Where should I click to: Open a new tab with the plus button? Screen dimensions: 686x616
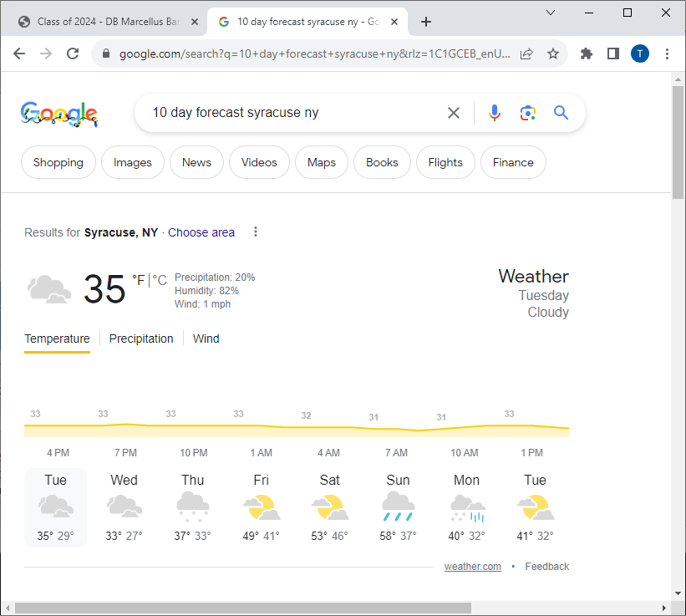pyautogui.click(x=426, y=21)
